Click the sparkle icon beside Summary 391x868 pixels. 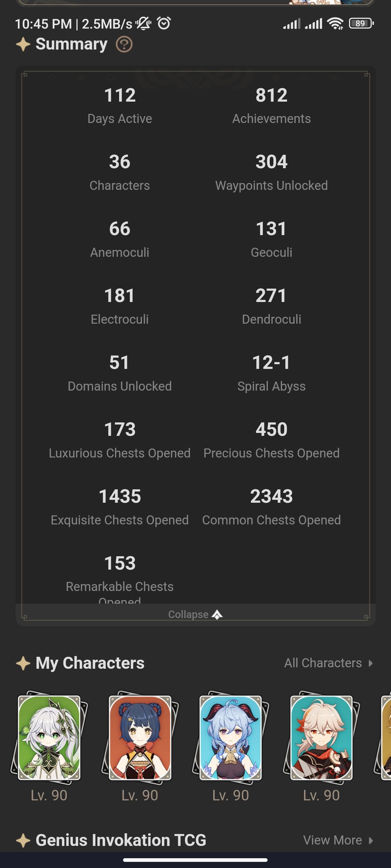click(23, 44)
